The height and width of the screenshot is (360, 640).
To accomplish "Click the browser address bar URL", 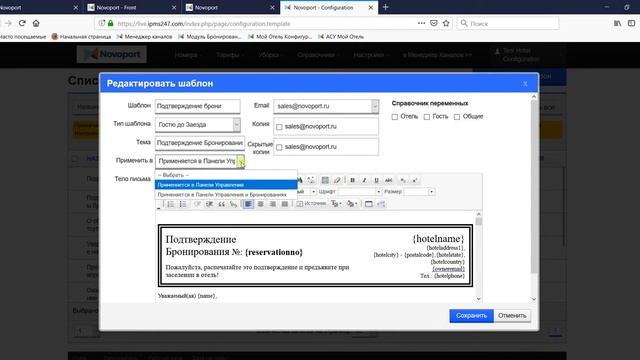I will point(204,24).
